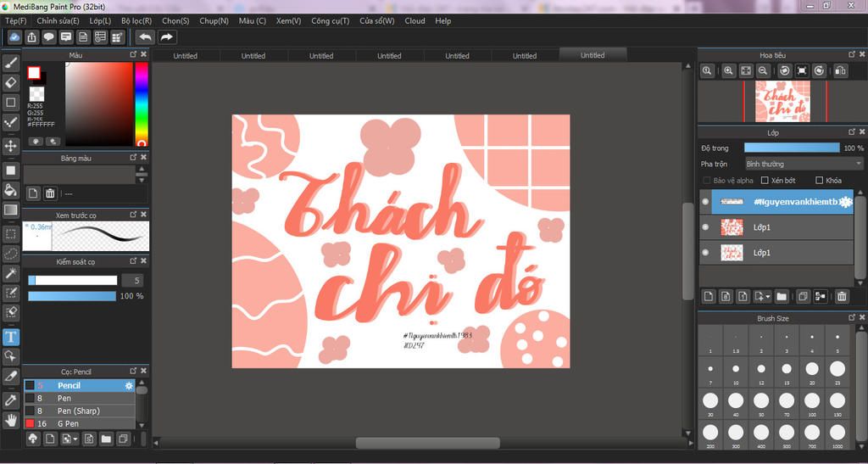Select the Hand tool
Viewport: 868px width, 464px height.
(x=10, y=420)
